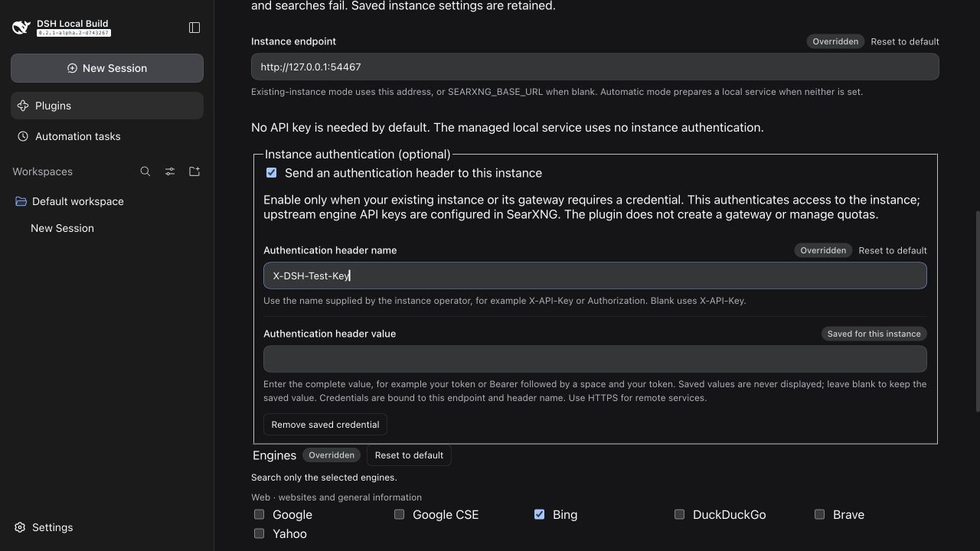Add a new workspace folder icon
980x551 pixels.
(194, 171)
